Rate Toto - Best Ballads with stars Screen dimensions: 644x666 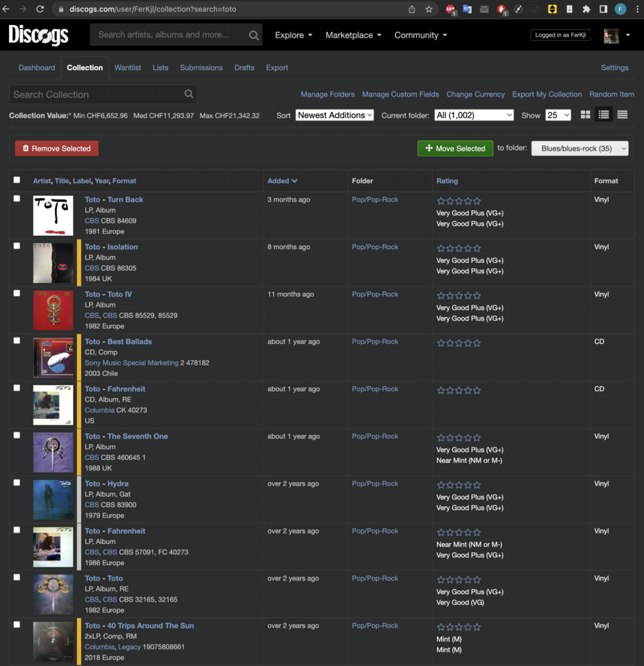point(459,343)
